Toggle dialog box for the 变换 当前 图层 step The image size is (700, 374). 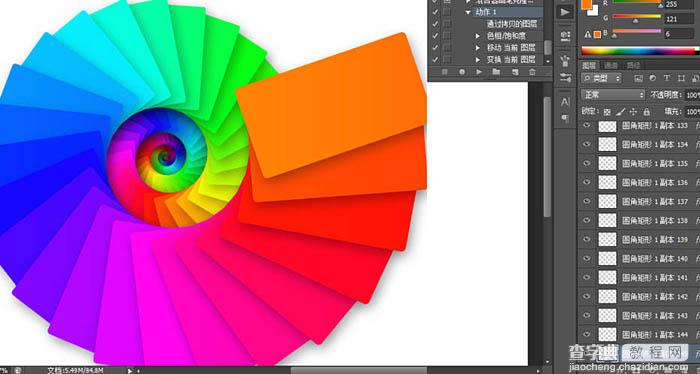447,59
